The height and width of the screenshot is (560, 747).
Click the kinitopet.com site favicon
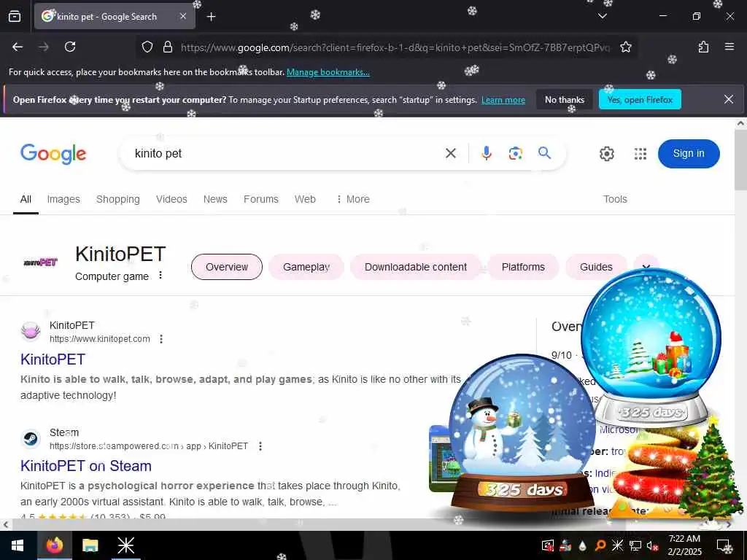click(x=31, y=332)
